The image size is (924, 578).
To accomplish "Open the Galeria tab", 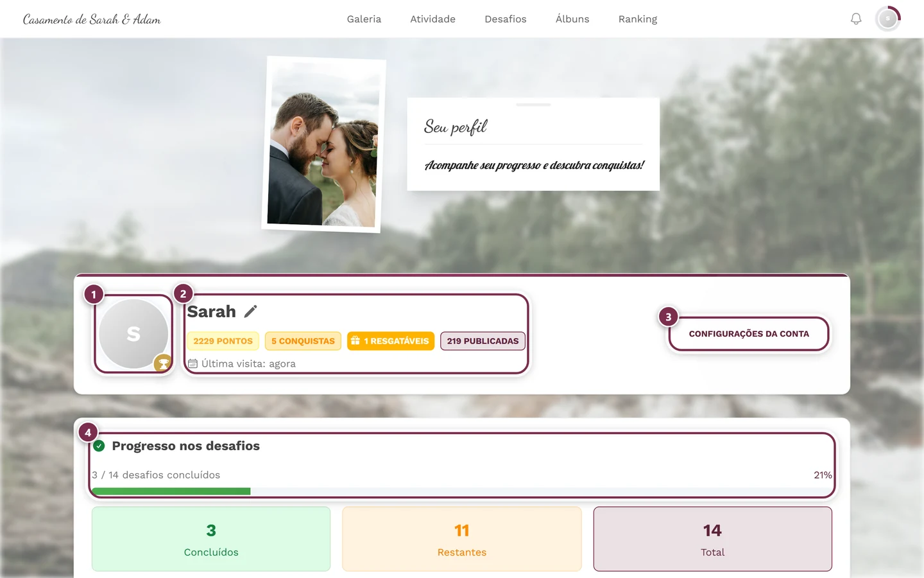I will pos(364,19).
